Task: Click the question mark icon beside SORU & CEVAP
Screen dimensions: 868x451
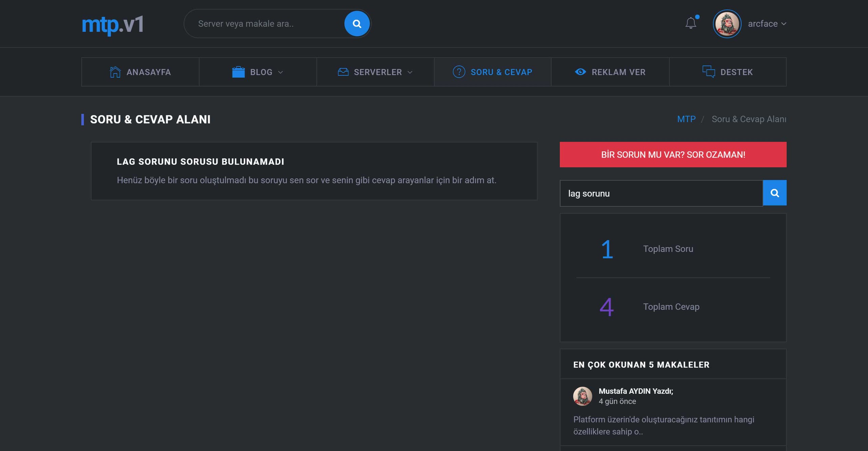Action: 459,72
